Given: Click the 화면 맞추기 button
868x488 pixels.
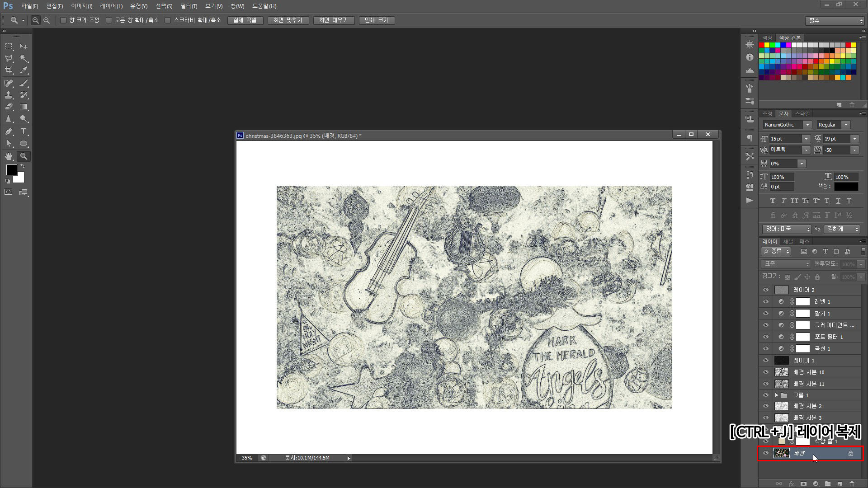Looking at the screenshot, I should tap(288, 20).
